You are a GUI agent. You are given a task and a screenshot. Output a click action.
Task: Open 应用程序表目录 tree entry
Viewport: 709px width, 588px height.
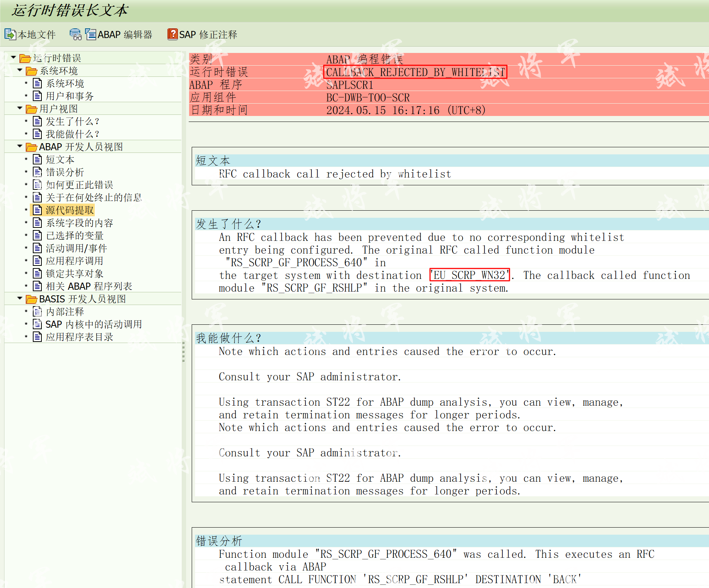click(x=79, y=337)
